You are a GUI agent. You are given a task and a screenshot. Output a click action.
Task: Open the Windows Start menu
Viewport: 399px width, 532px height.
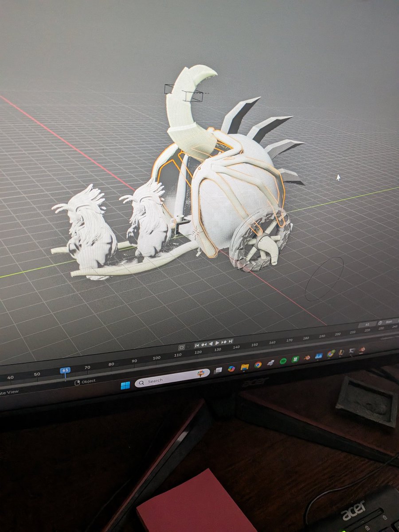(125, 385)
